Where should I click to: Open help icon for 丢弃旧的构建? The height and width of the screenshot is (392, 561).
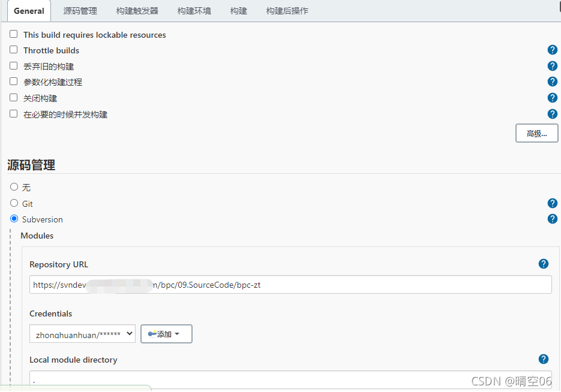[x=553, y=66]
